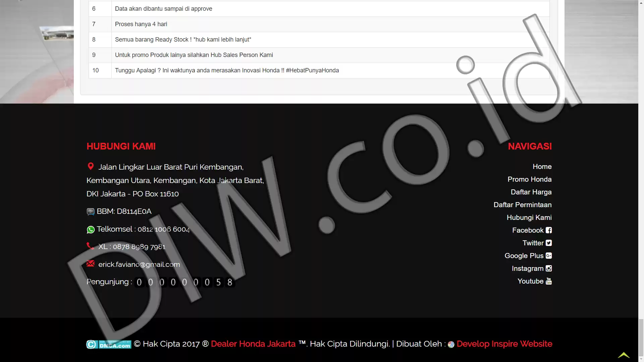644x362 pixels.
Task: Open the DMCA.com protection badge
Action: (109, 344)
